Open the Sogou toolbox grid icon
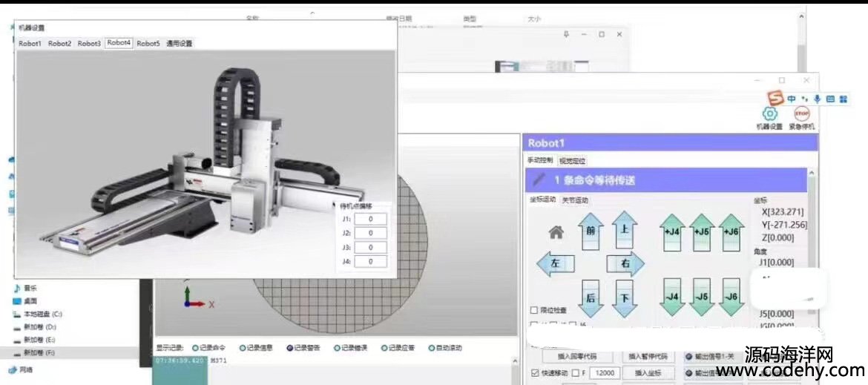 pyautogui.click(x=844, y=99)
